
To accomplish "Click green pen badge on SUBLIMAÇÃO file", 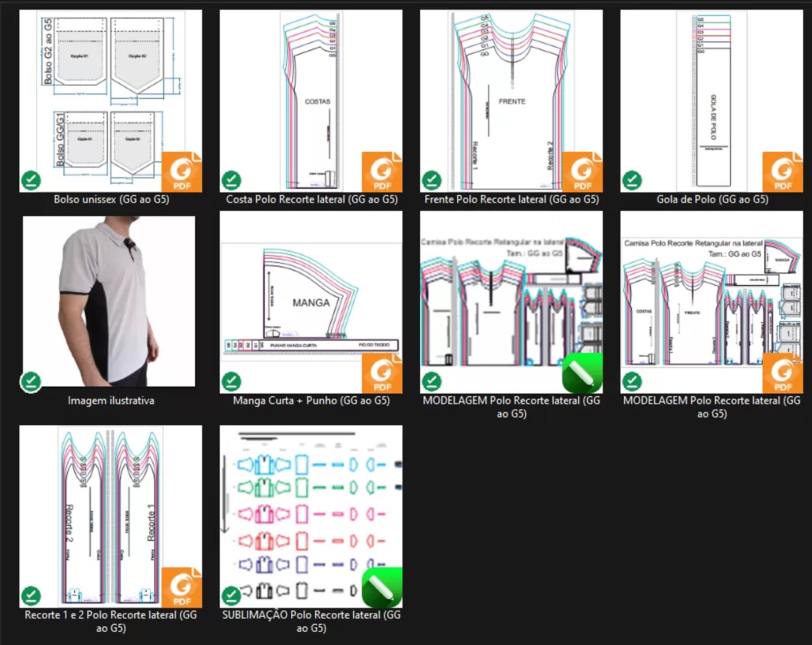I will click(382, 587).
